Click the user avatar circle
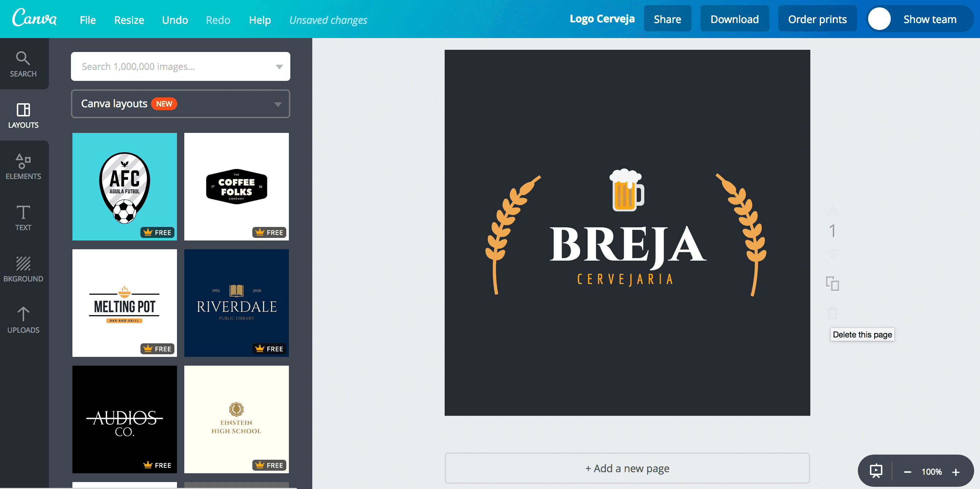 [x=879, y=19]
